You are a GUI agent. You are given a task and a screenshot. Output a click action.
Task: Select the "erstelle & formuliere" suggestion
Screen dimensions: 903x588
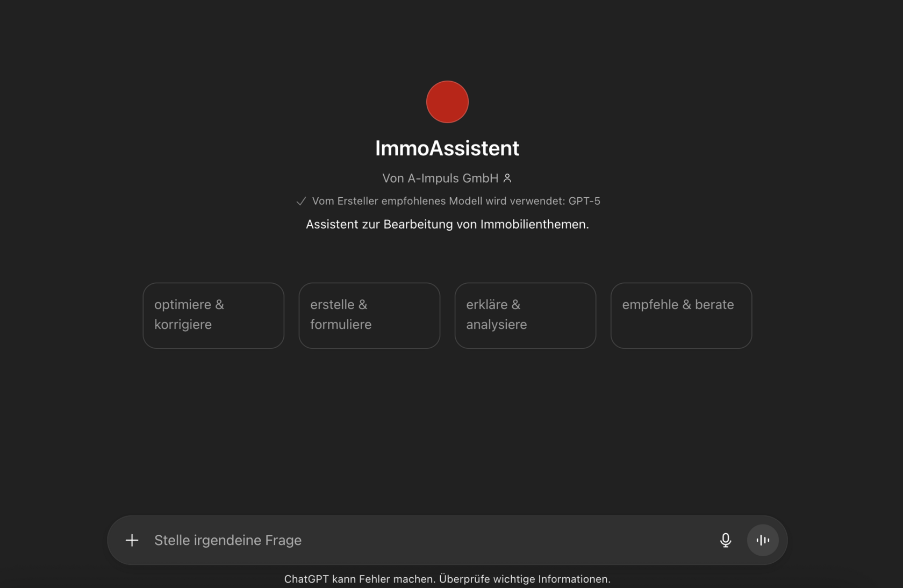pyautogui.click(x=369, y=315)
